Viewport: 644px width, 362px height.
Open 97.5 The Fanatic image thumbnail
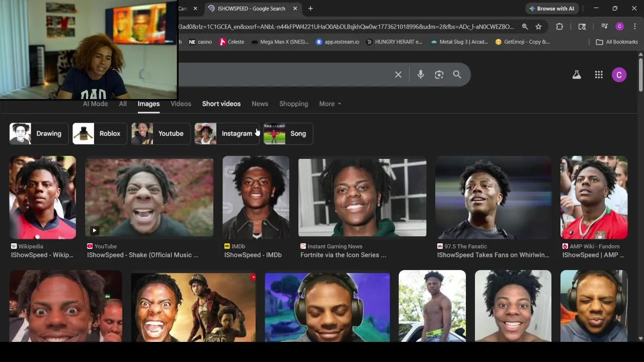[x=493, y=198]
